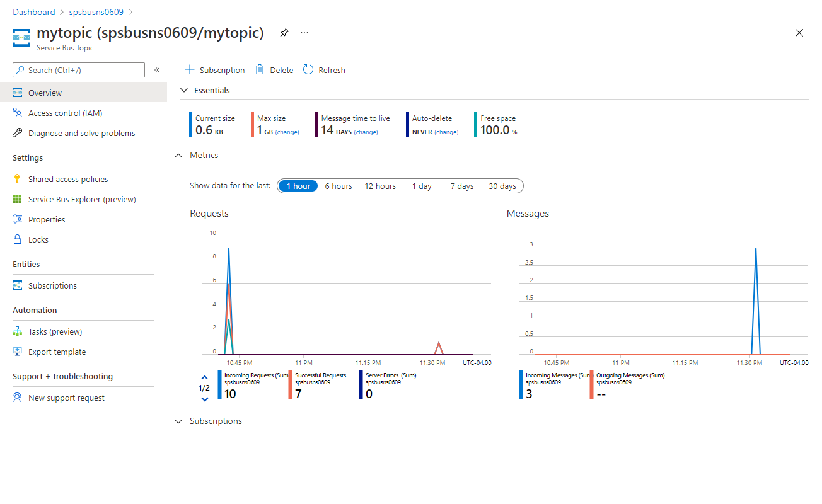822x504 pixels.
Task: Click the Subscriptions icon in sidebar
Action: [x=18, y=285]
